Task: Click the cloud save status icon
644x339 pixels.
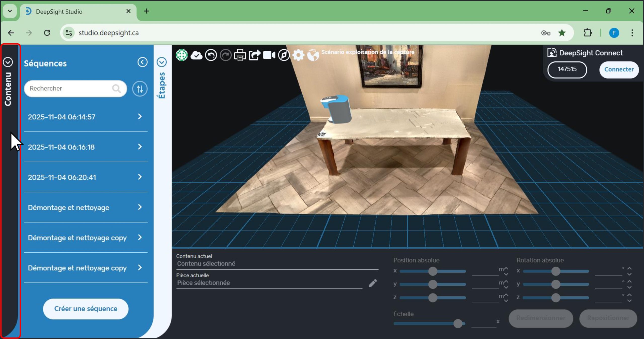Action: point(196,55)
